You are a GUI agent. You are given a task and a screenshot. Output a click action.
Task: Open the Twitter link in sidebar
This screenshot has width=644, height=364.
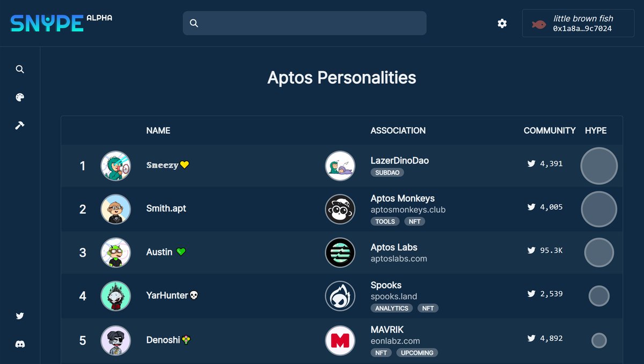[20, 316]
